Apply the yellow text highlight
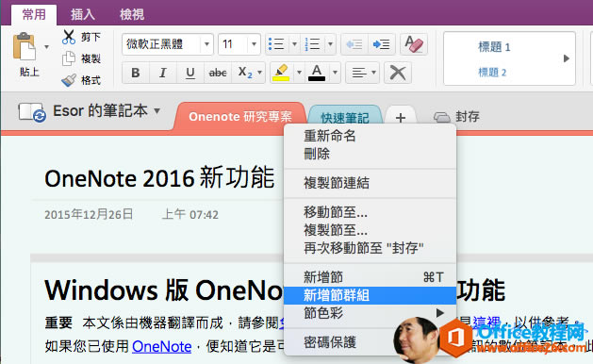This screenshot has width=593, height=364. [281, 73]
